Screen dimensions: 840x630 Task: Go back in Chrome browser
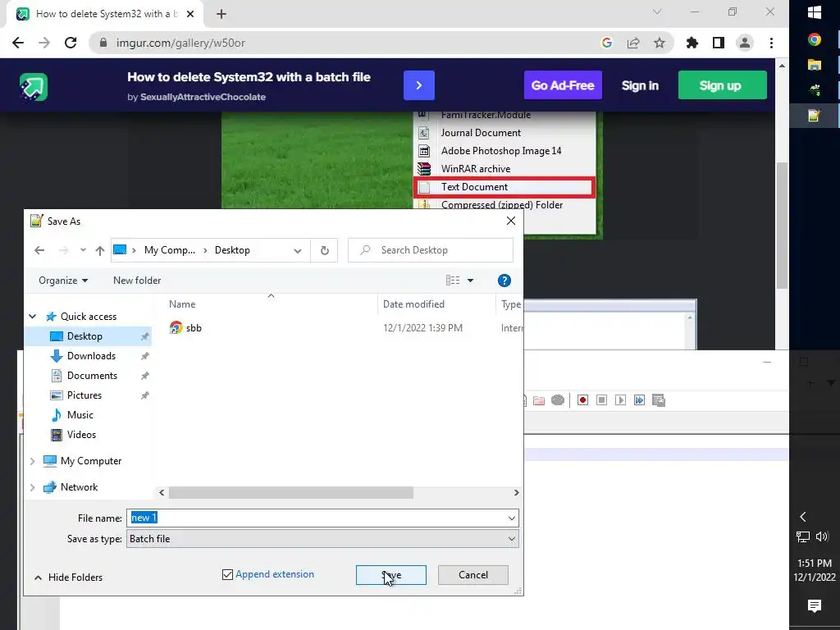tap(18, 43)
